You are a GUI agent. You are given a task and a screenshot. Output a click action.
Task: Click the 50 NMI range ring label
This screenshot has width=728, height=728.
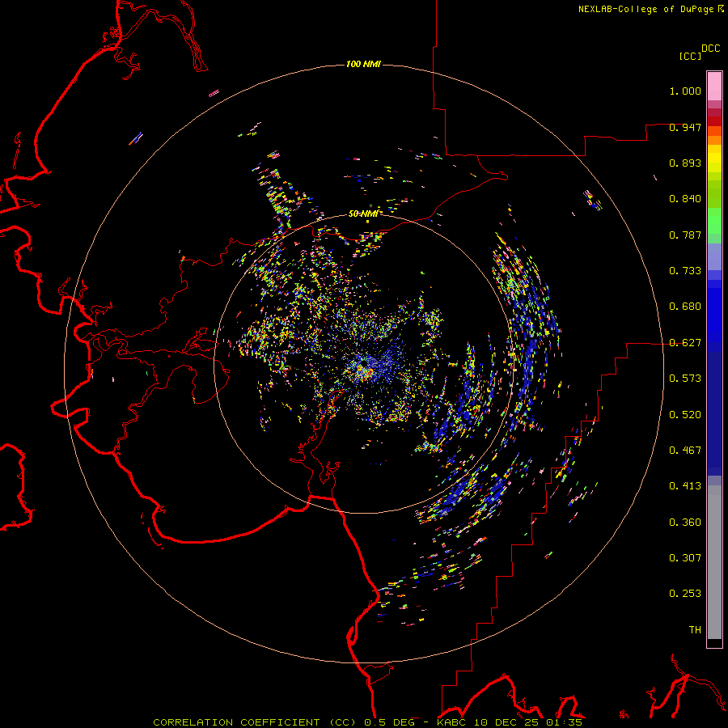pos(363,214)
